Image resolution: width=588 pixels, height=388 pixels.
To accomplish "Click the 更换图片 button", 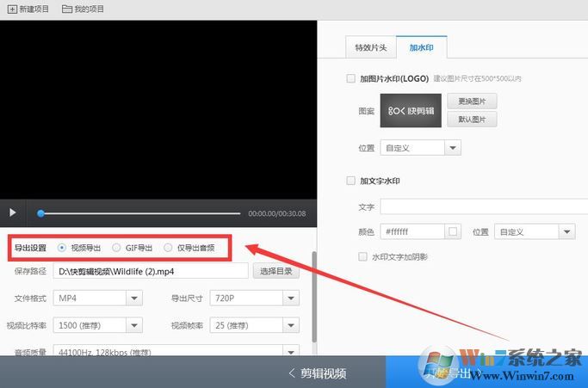I will [x=472, y=102].
